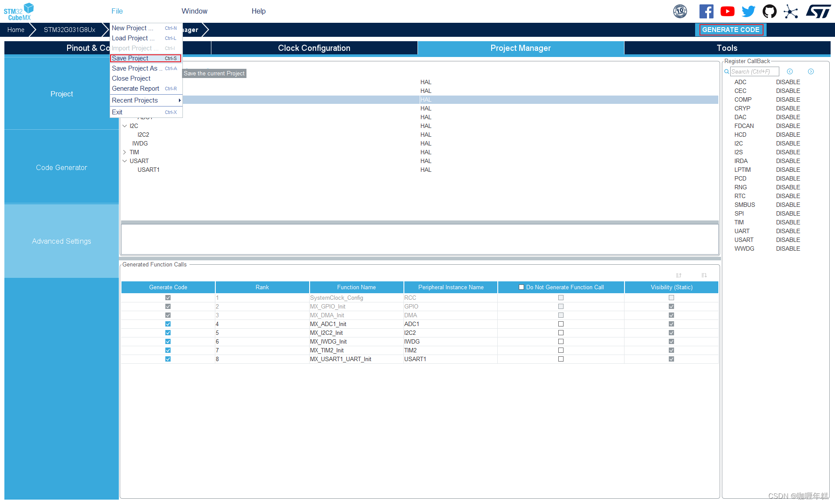Click the STM32G031G8Ux breadcrumb
Viewport: 835px width, 504px height.
pyautogui.click(x=69, y=30)
